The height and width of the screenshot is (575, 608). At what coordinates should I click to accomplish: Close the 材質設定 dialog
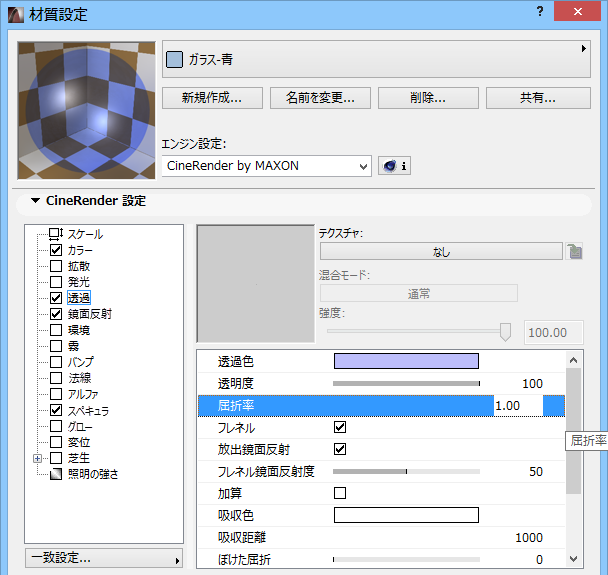click(x=577, y=11)
